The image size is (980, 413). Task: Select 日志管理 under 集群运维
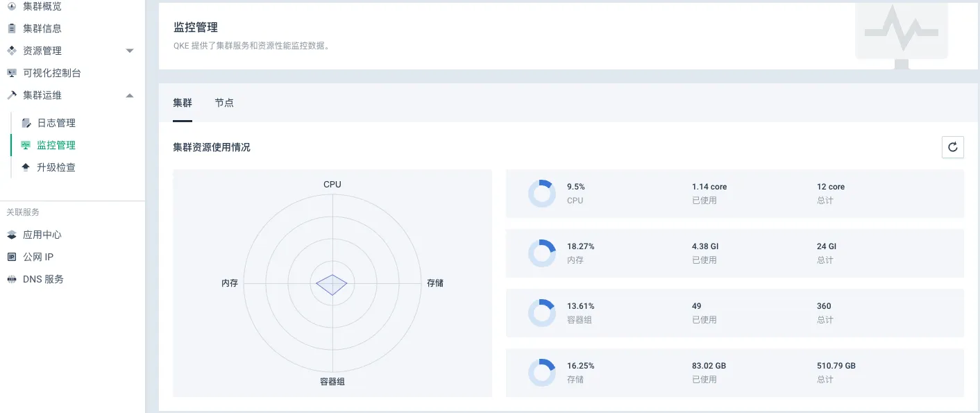click(56, 122)
